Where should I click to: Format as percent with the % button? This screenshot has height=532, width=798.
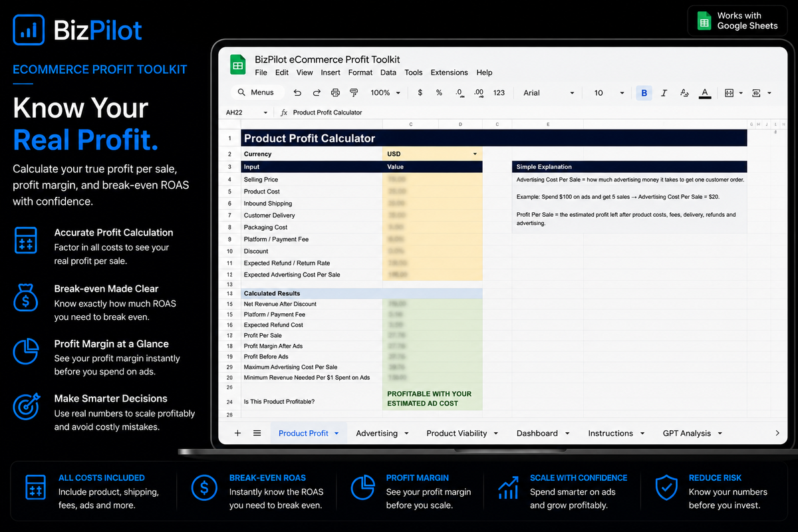tap(439, 93)
